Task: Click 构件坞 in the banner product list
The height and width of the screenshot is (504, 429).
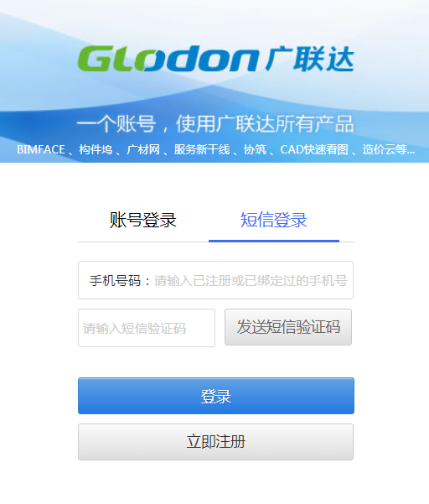Action: pos(96,149)
